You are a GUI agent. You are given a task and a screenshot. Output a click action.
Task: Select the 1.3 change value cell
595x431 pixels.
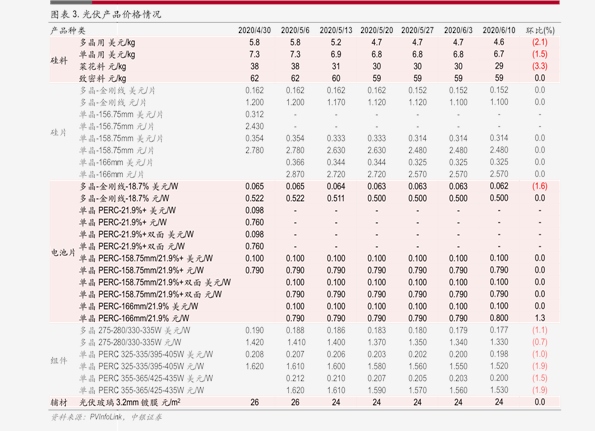tap(540, 318)
